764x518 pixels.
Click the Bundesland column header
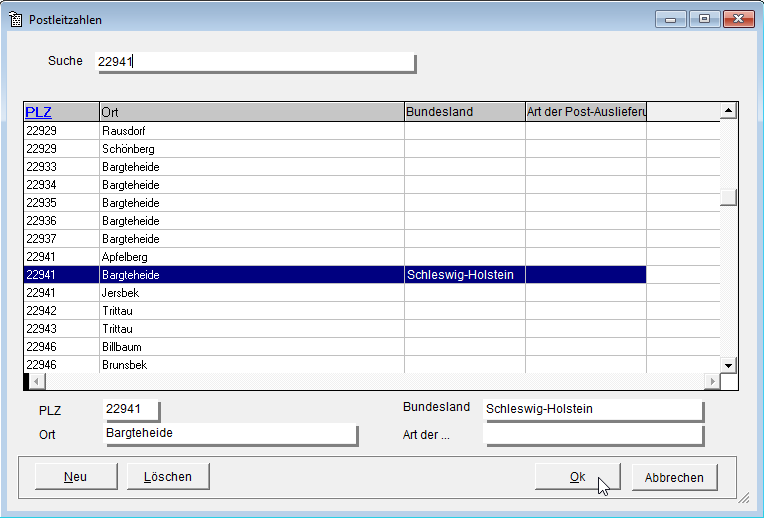465,112
